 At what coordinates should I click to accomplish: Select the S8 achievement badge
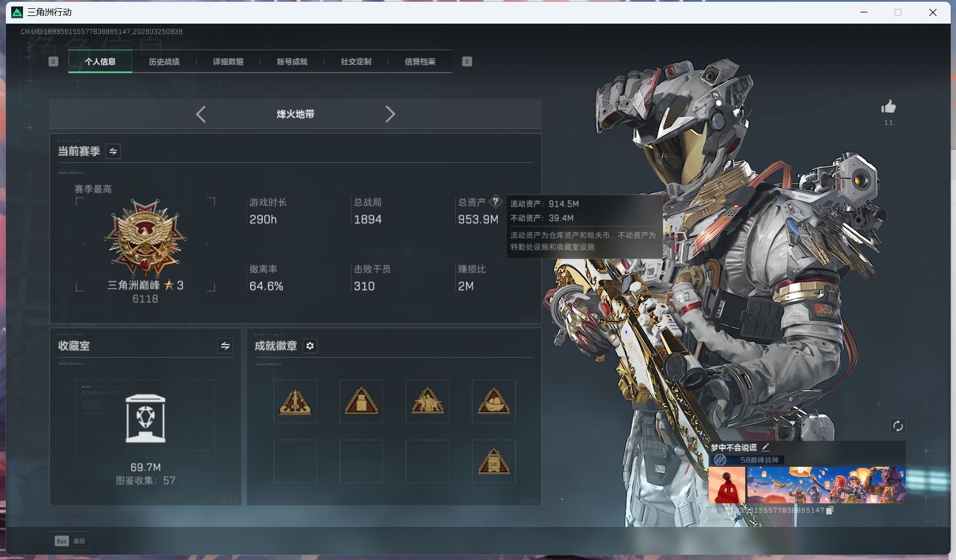coord(494,461)
